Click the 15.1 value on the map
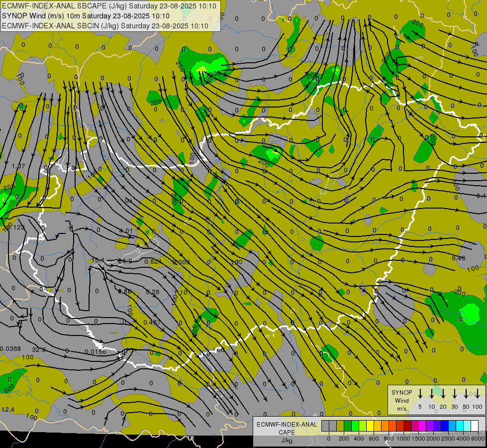The image size is (487, 448). pos(98,260)
